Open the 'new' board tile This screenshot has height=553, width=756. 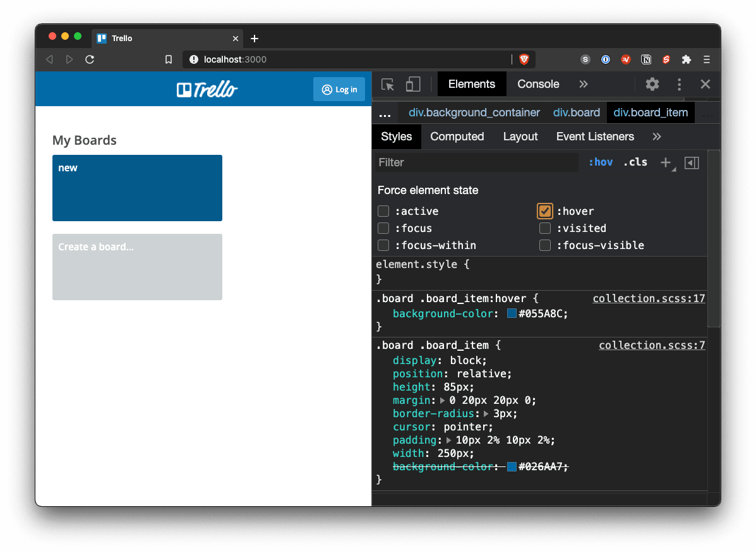[x=138, y=188]
